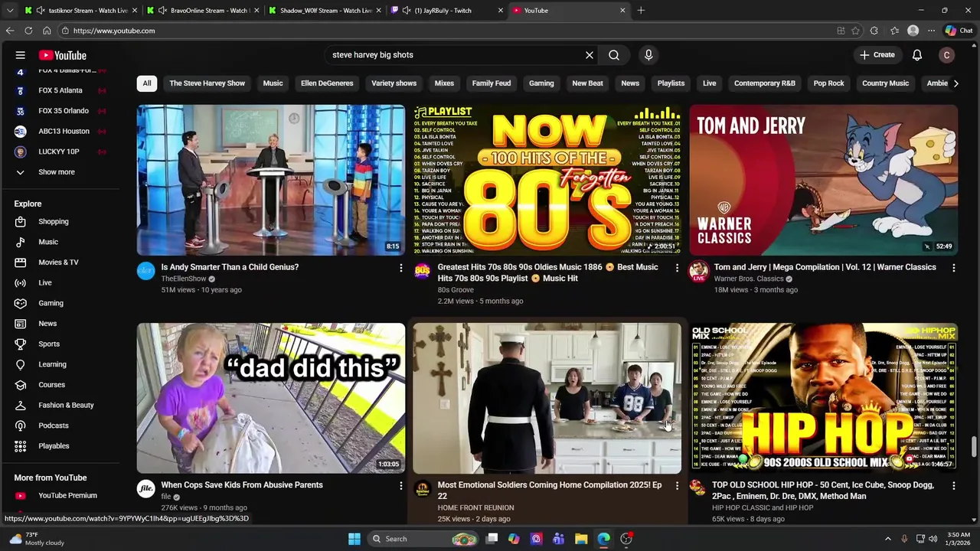Click the browser reload button
The width and height of the screenshot is (980, 551).
[x=28, y=31]
